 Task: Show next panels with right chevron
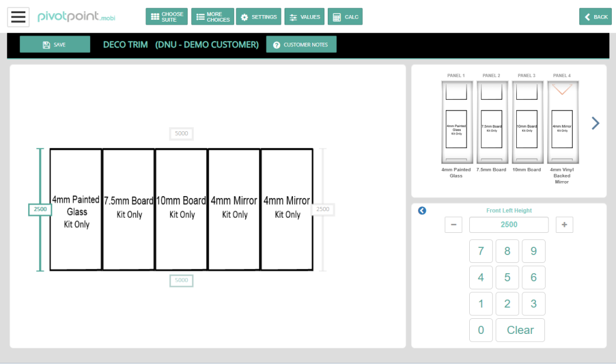(x=595, y=123)
